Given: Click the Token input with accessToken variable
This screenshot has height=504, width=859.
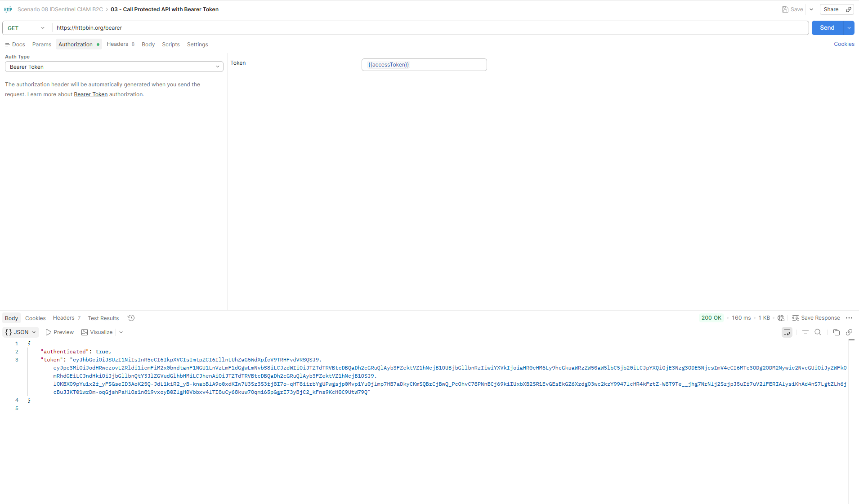Looking at the screenshot, I should click(424, 65).
